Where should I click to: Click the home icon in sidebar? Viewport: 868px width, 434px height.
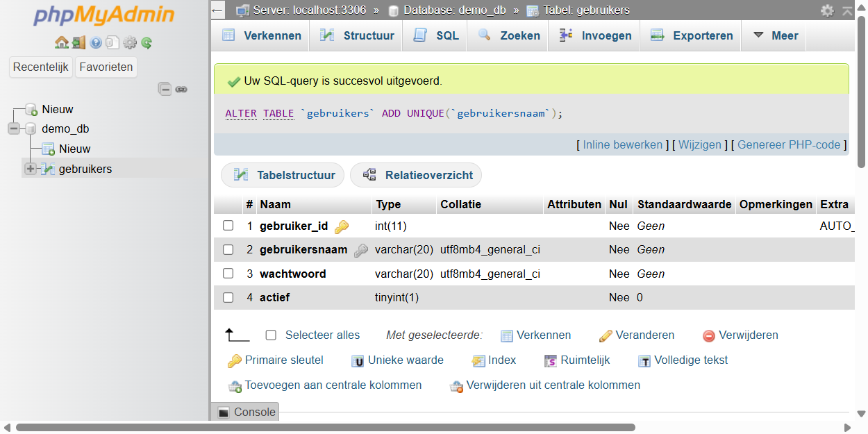(x=61, y=43)
